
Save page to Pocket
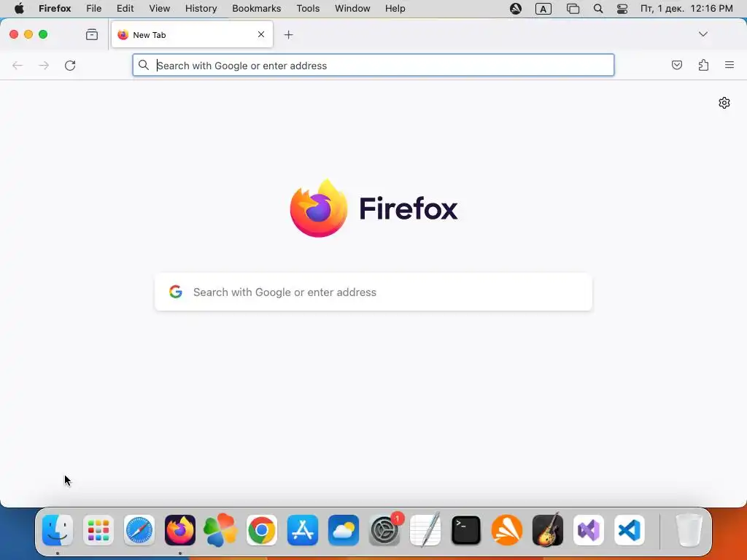[x=677, y=65]
